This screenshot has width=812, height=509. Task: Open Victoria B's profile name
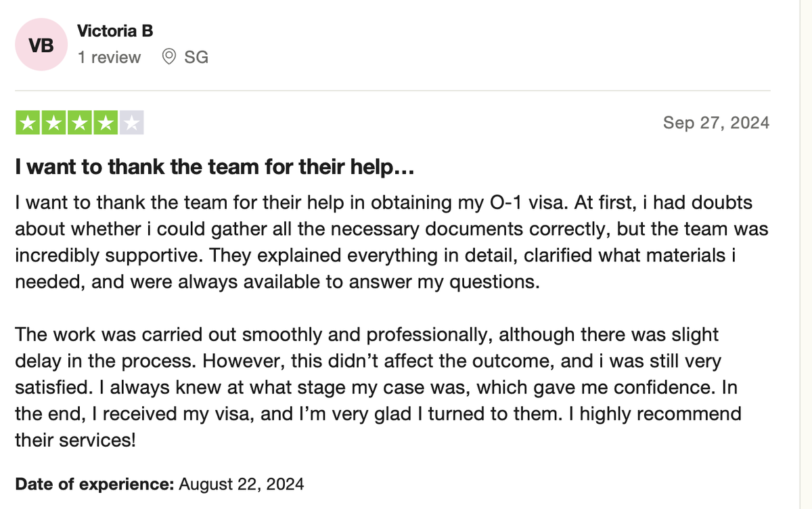(x=115, y=31)
